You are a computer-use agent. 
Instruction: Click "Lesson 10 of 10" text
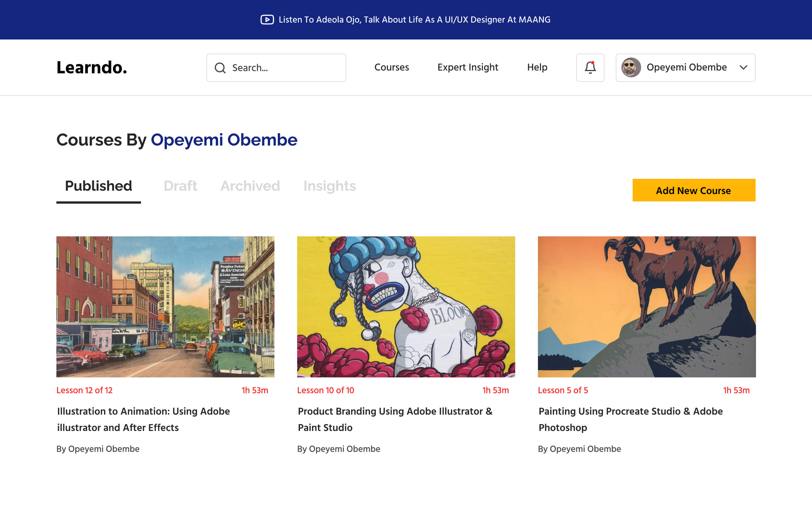point(325,390)
